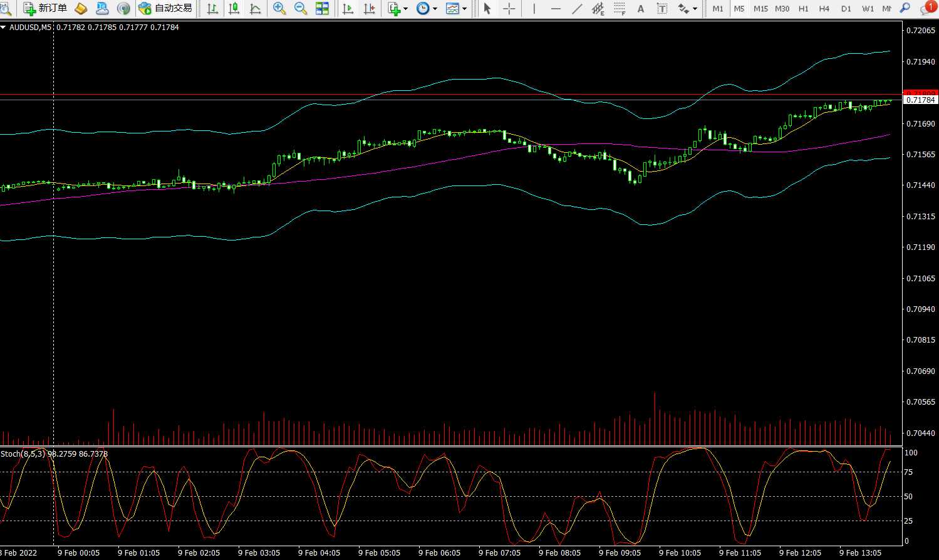
Task: Select the standard cursor tool
Action: (487, 8)
